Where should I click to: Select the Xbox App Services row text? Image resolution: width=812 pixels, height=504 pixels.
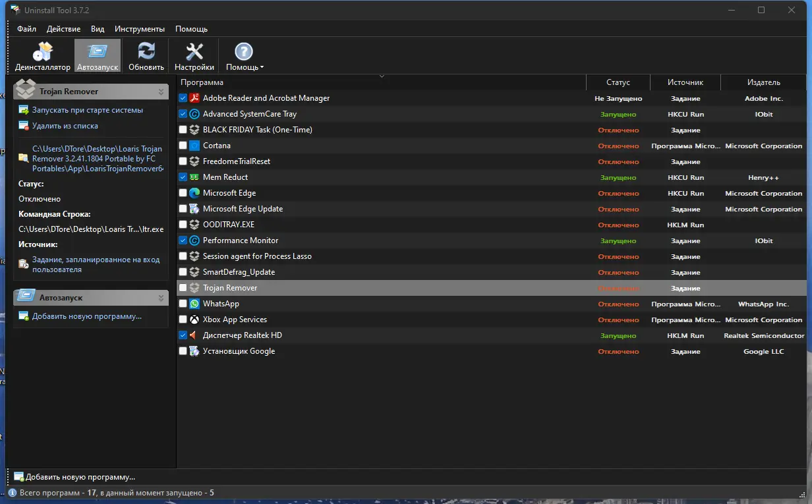click(235, 320)
